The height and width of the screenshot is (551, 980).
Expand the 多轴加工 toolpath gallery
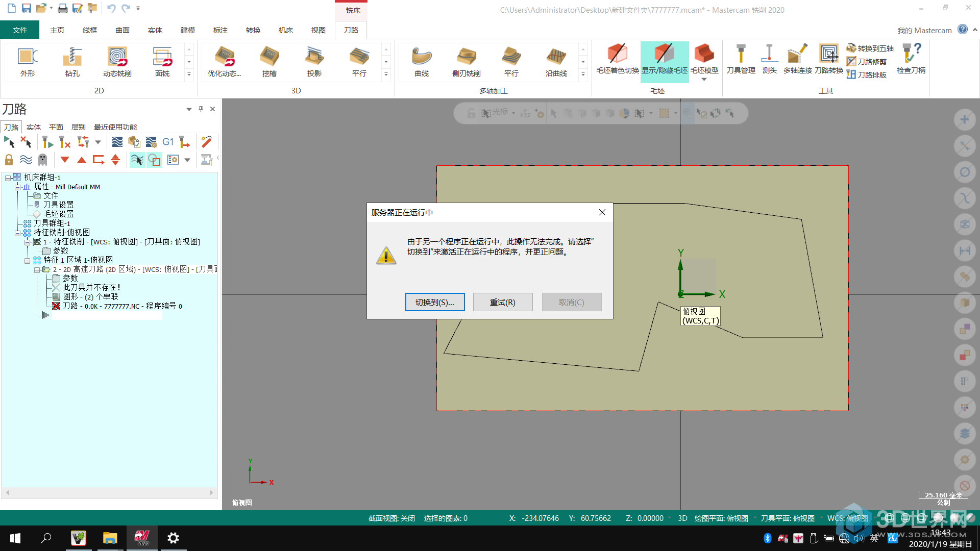click(x=583, y=74)
